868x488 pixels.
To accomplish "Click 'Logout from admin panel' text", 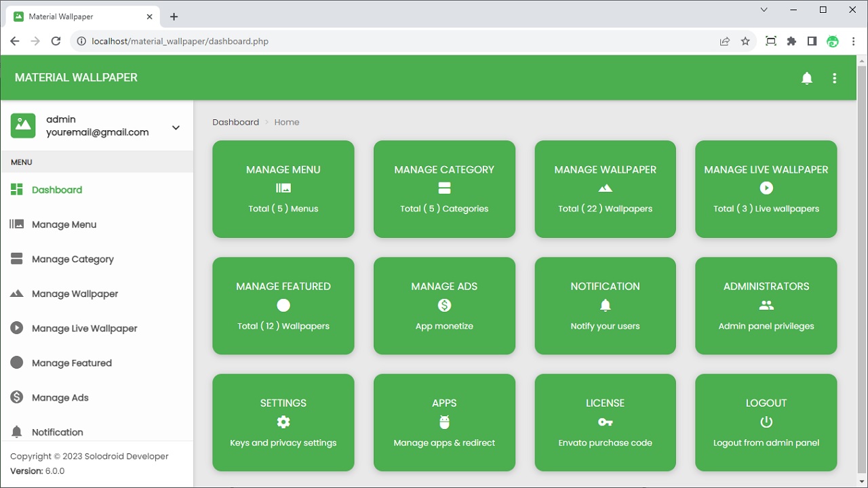I will point(766,443).
